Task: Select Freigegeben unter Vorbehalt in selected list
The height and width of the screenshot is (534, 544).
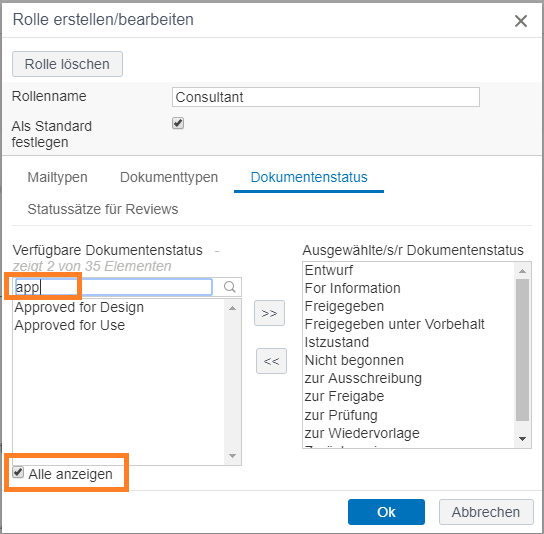Action: click(394, 324)
